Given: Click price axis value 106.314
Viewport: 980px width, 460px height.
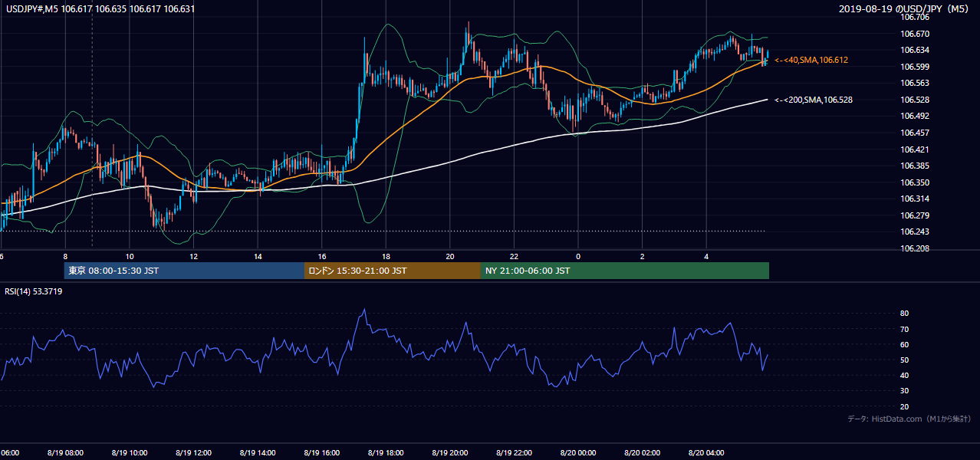Looking at the screenshot, I should (915, 199).
